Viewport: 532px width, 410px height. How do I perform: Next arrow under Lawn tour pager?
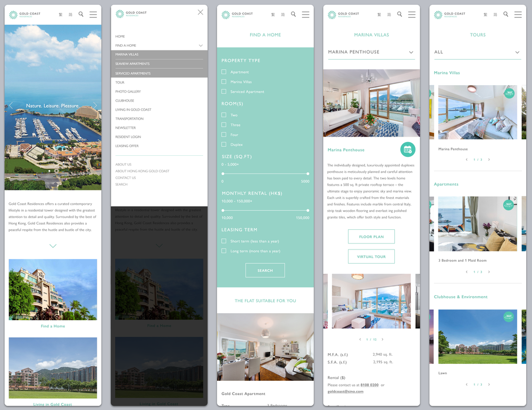489,384
